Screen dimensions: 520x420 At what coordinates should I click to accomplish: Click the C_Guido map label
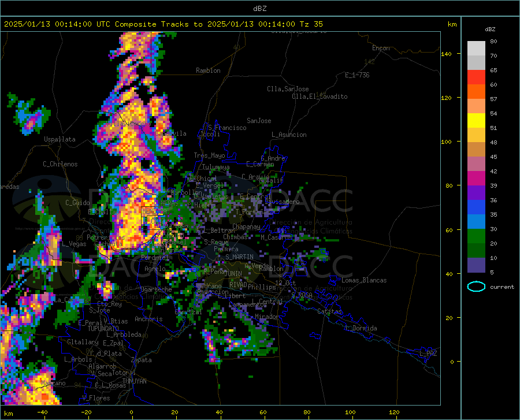[77, 203]
